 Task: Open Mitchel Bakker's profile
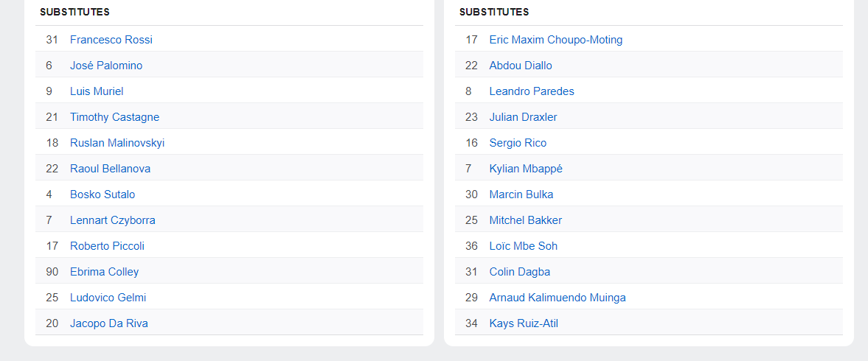[x=525, y=220]
